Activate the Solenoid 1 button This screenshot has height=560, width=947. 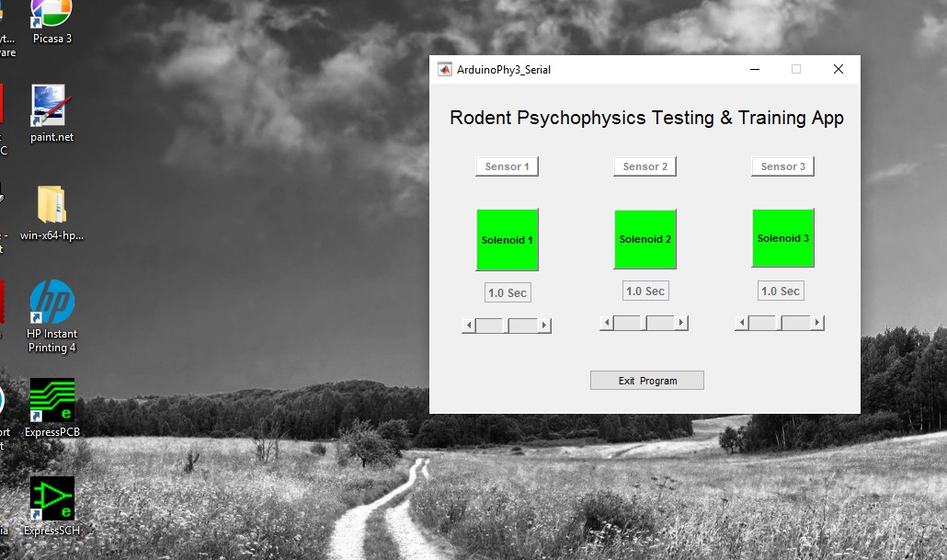(x=507, y=239)
